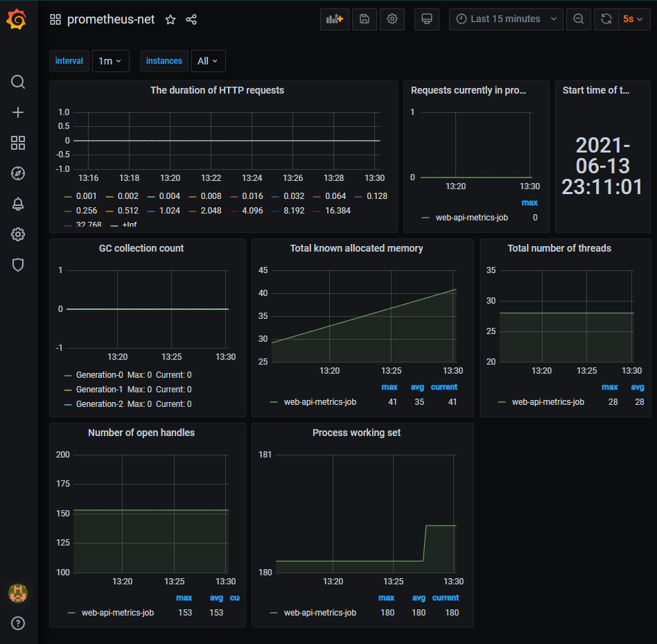This screenshot has width=657, height=644.
Task: Toggle the 0.002 legend series
Action: pos(128,196)
